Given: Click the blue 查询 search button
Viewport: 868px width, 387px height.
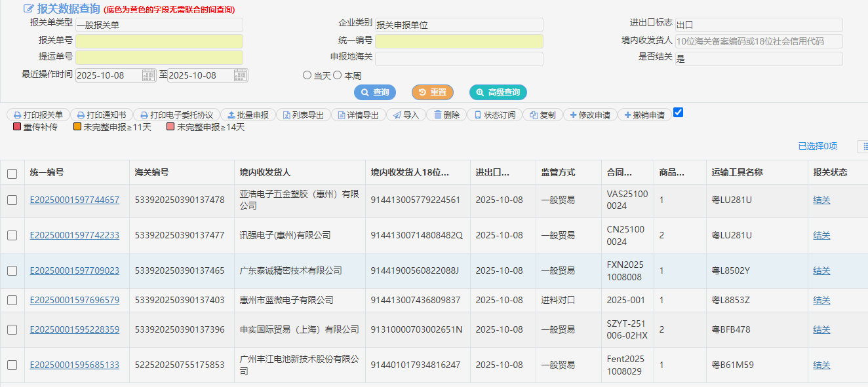Looking at the screenshot, I should click(x=375, y=92).
